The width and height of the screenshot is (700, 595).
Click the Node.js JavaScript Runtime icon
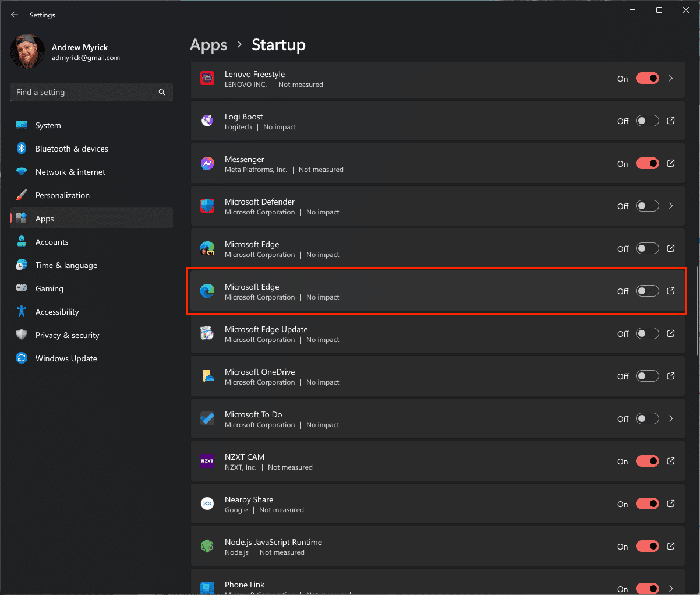[x=207, y=546]
